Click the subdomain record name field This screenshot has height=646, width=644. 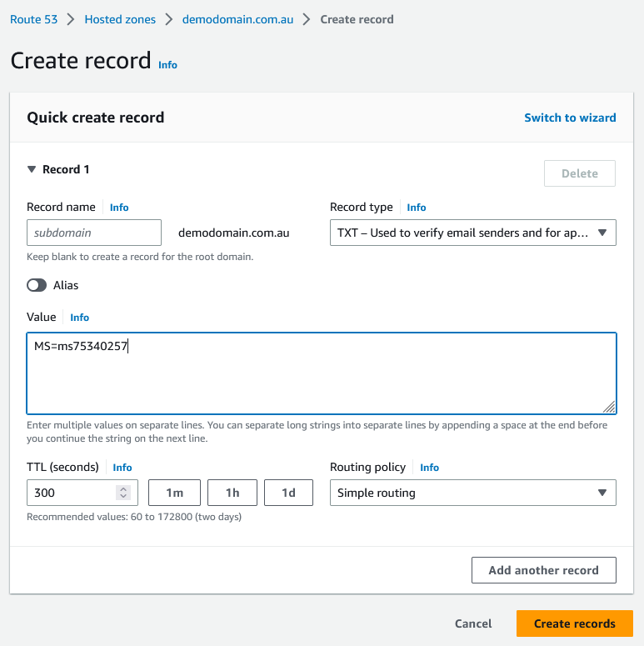94,233
